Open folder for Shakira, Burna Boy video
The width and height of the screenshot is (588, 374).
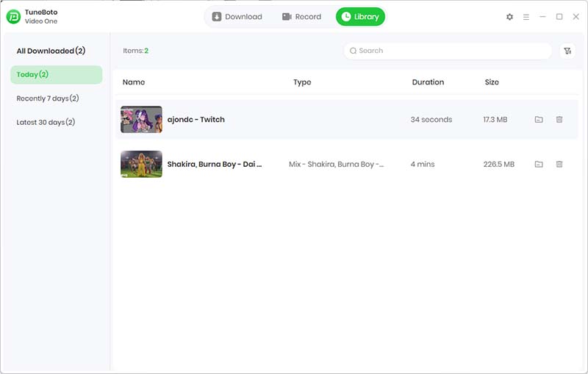(539, 164)
